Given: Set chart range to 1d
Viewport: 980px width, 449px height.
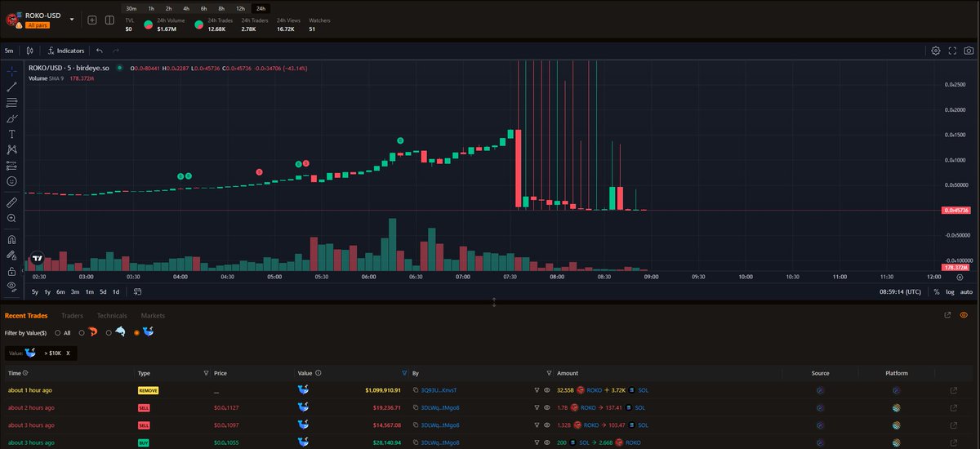Looking at the screenshot, I should click(x=116, y=291).
